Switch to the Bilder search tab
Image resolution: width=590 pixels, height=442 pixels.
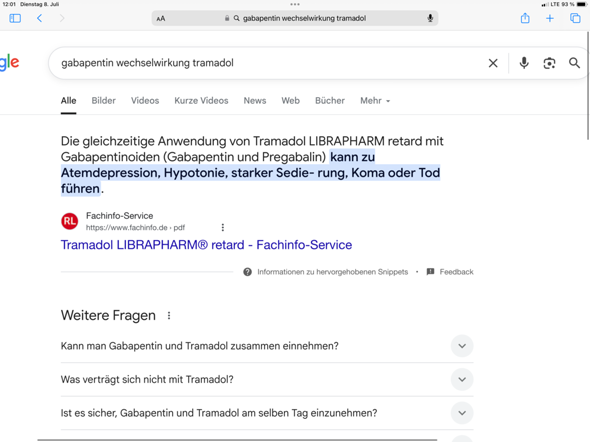click(103, 101)
